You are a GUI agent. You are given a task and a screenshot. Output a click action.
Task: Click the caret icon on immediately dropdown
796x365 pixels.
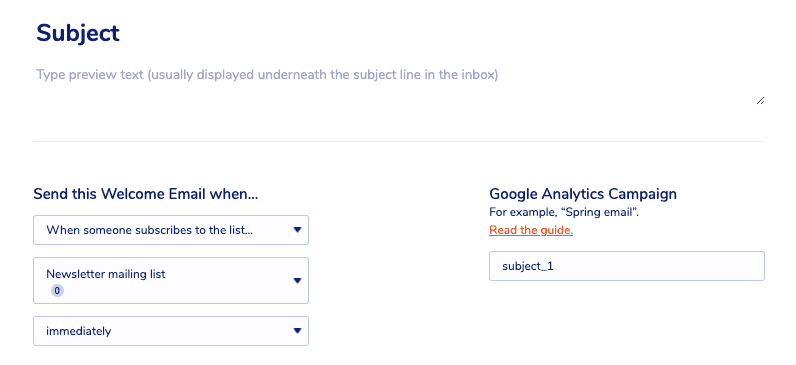(297, 331)
